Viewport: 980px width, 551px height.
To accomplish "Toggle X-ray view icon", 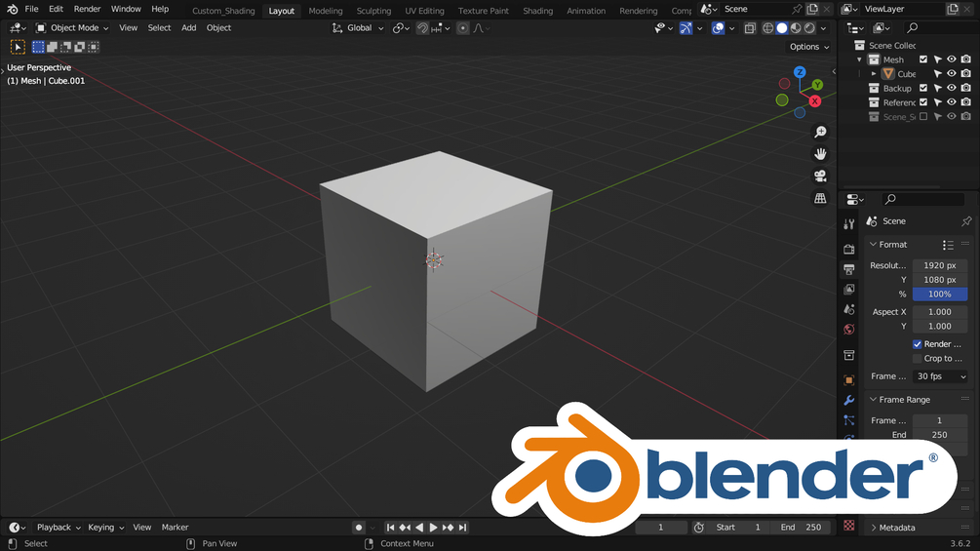I will click(x=749, y=28).
